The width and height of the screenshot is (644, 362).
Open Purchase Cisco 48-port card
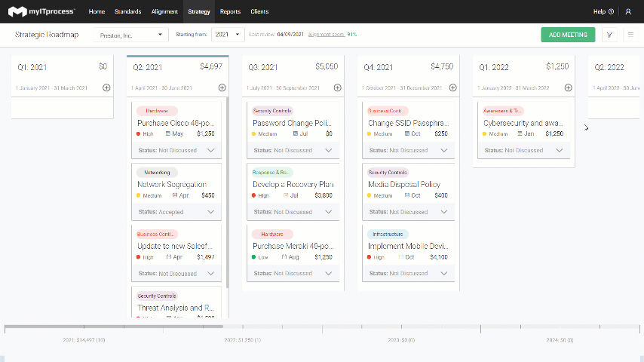coord(176,123)
